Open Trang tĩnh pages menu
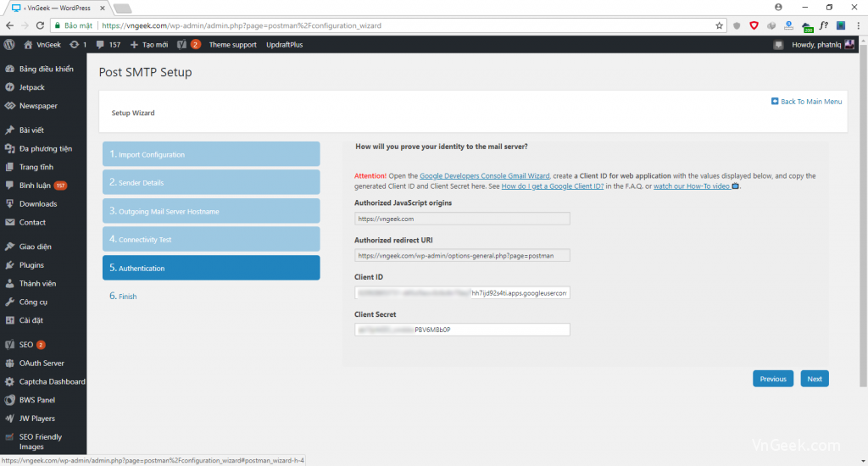 [43, 167]
